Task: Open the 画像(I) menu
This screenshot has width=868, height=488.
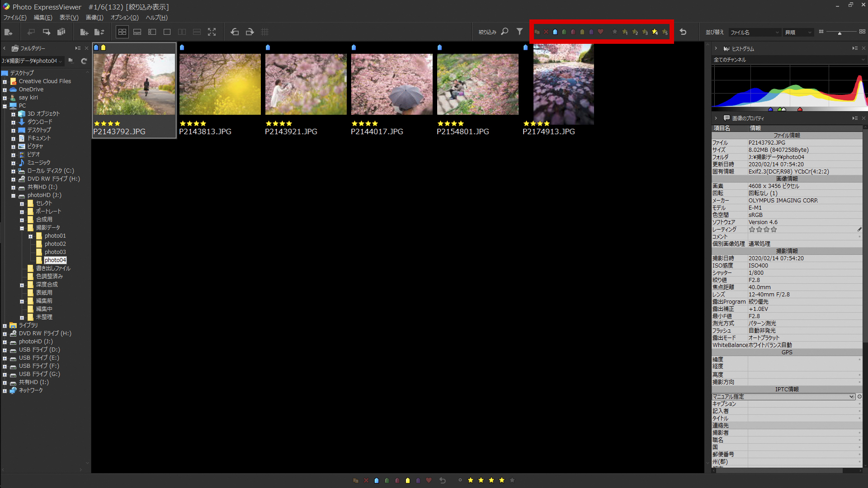Action: (94, 17)
